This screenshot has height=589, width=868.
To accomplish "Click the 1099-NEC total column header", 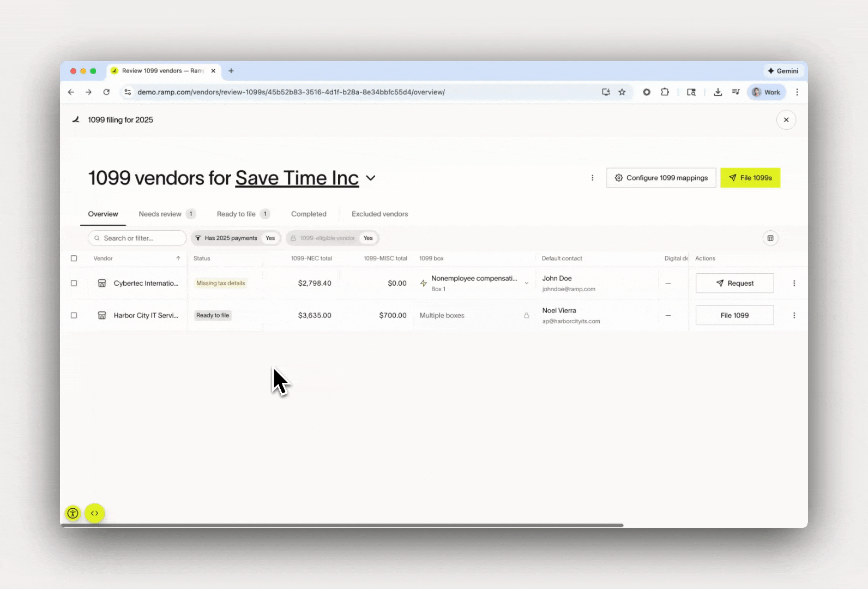I will coord(311,259).
